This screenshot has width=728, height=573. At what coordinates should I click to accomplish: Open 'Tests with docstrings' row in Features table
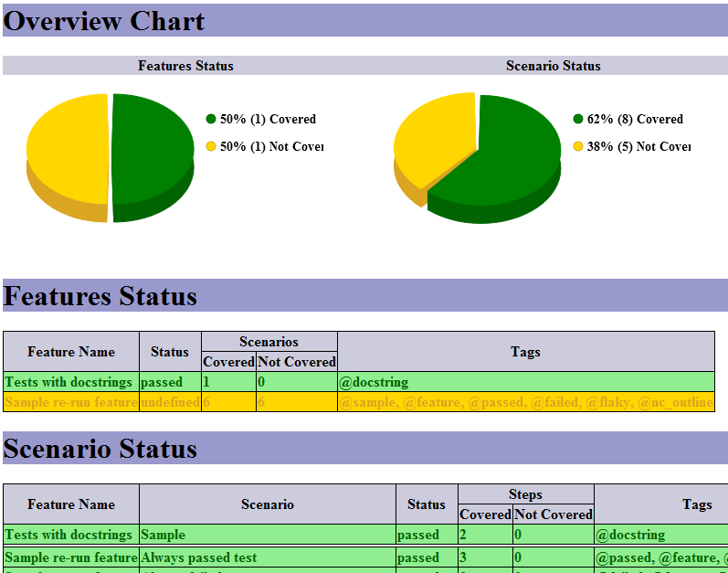(x=359, y=382)
